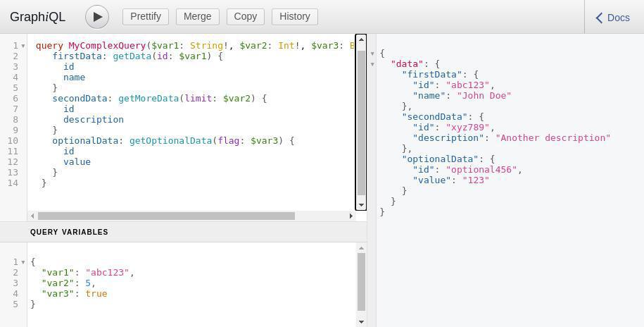The width and height of the screenshot is (644, 327).
Task: Click "var1" key in query variables
Action: tap(58, 272)
